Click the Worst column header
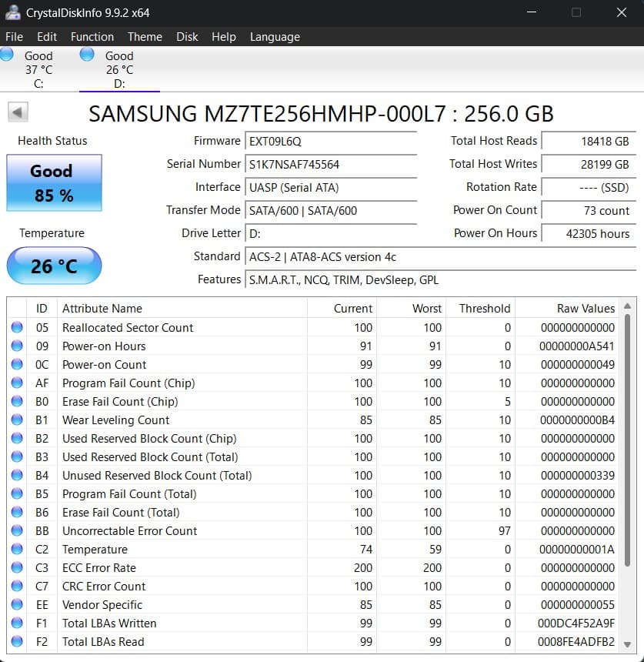This screenshot has height=662, width=644. pos(411,308)
